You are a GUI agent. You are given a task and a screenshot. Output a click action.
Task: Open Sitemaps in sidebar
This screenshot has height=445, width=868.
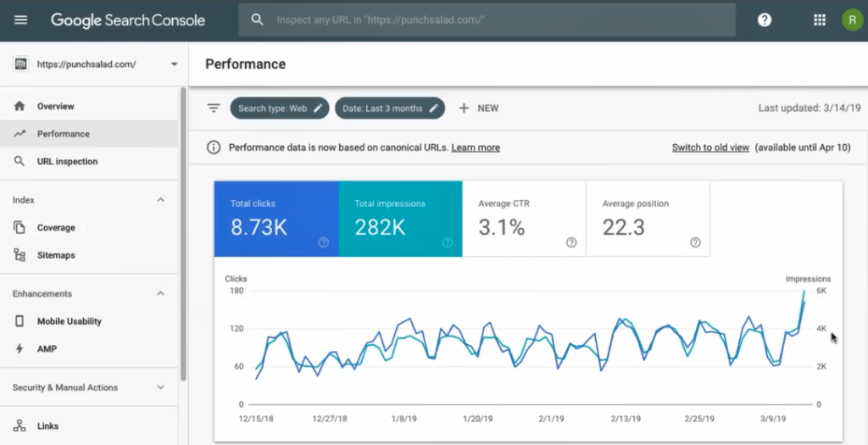[89, 255]
